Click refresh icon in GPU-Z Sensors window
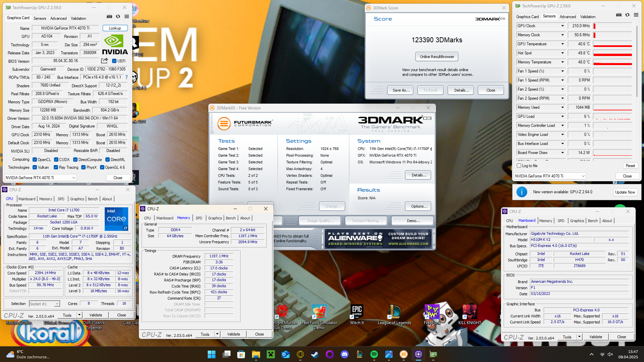This screenshot has width=644, height=362. tap(627, 15)
